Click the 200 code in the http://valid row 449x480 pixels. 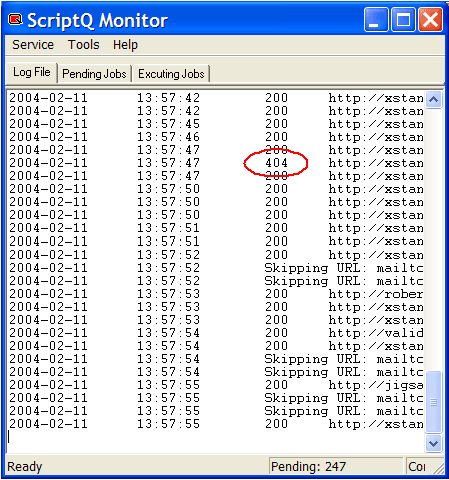276,333
